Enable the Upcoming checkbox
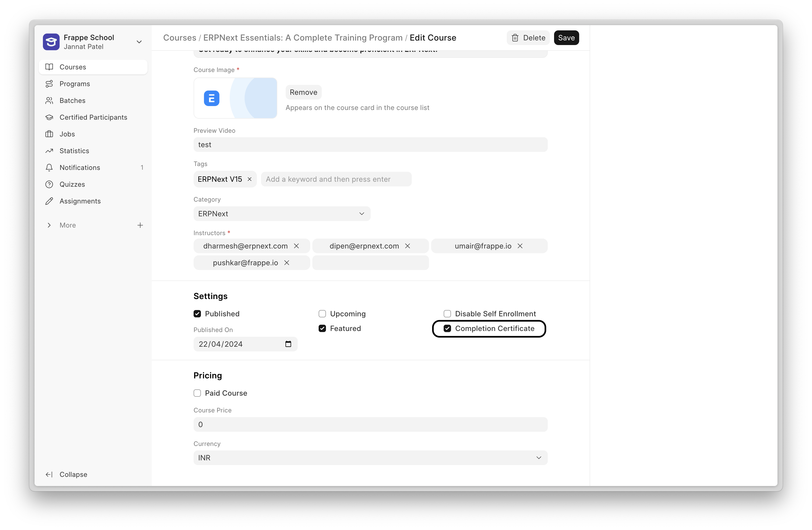 click(x=322, y=313)
